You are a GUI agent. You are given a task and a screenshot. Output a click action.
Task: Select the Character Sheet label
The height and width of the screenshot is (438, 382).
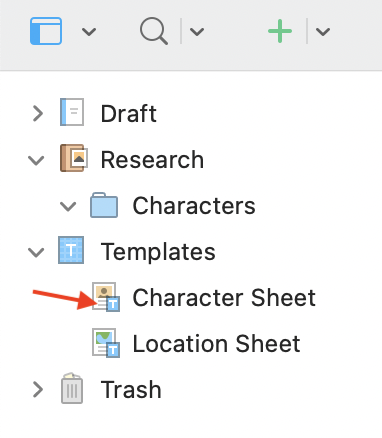[x=224, y=298]
